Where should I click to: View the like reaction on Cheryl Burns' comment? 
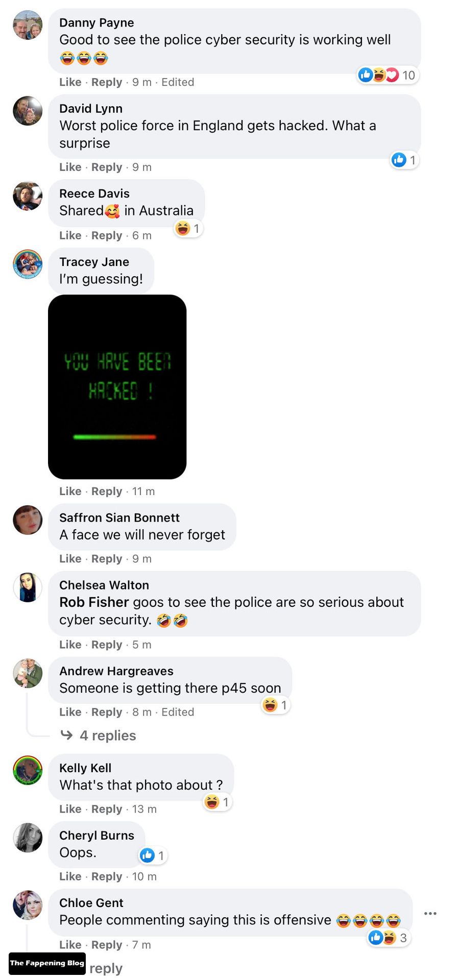coord(153,855)
